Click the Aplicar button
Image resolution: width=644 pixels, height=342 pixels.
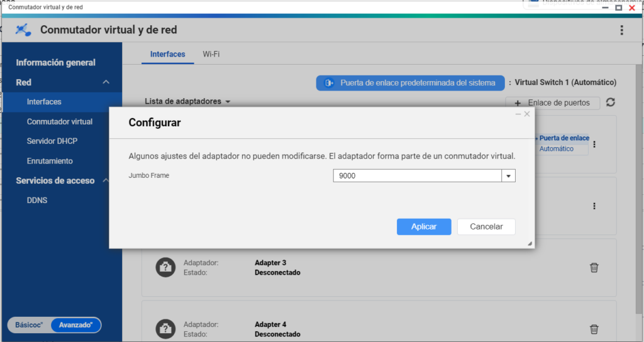tap(425, 227)
